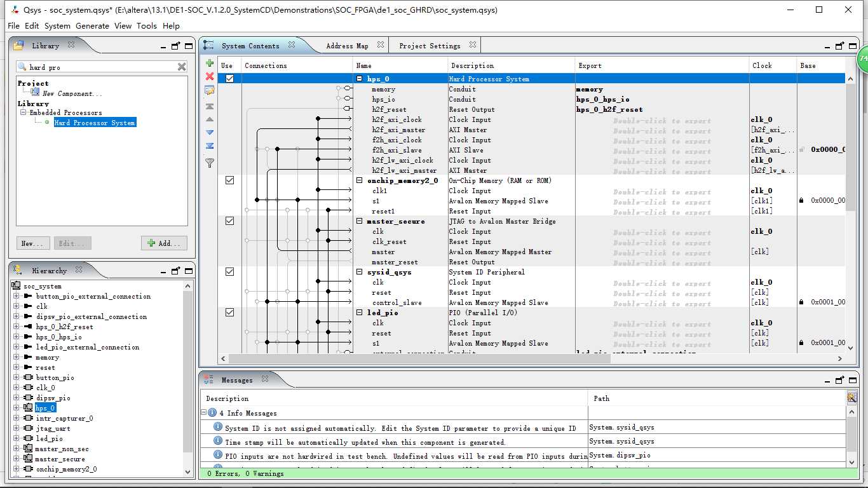Expand jtag_uart in the Hierarchy tree
Screen dimensions: 868x488
(17, 428)
